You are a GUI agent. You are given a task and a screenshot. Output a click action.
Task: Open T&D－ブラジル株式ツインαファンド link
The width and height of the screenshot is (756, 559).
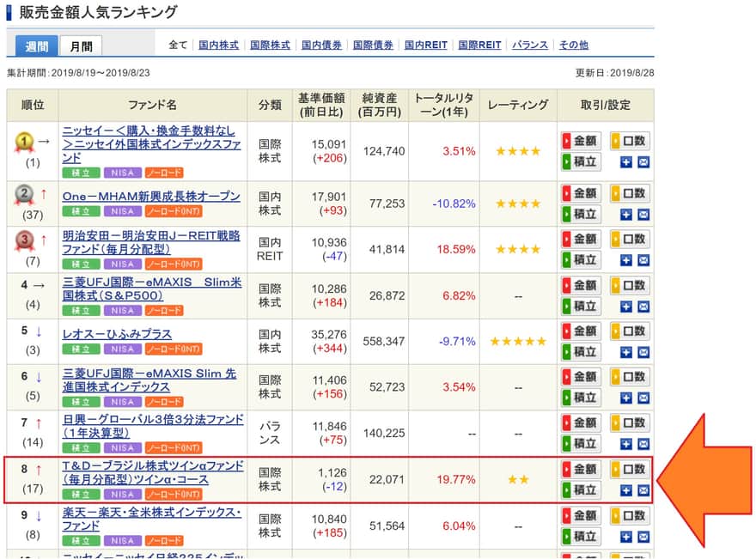click(x=153, y=472)
